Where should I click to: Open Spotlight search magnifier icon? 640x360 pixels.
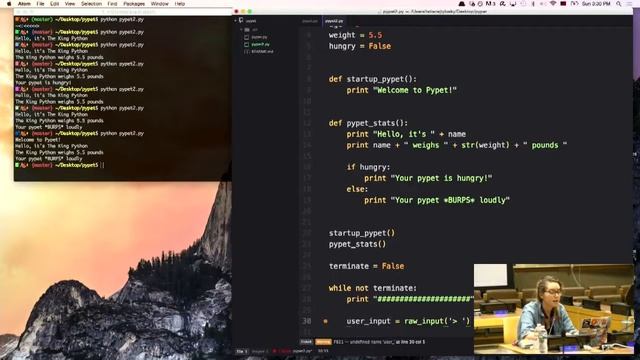(619, 4)
